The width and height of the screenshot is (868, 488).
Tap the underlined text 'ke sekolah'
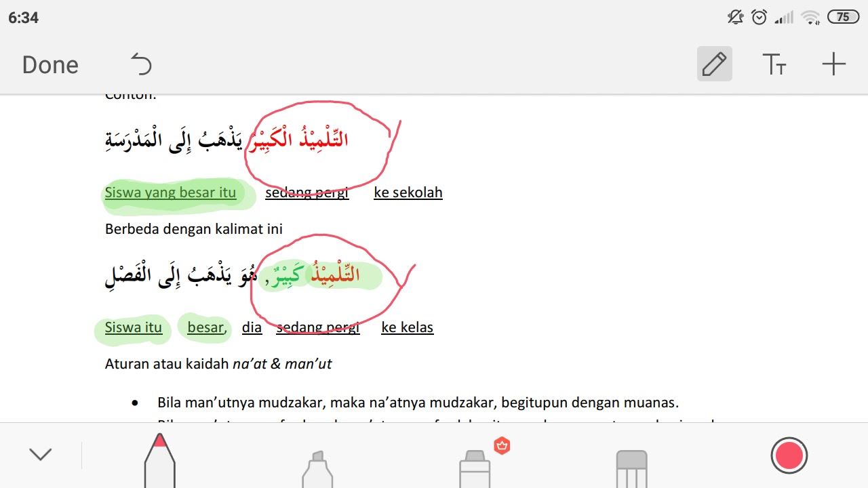pos(408,192)
